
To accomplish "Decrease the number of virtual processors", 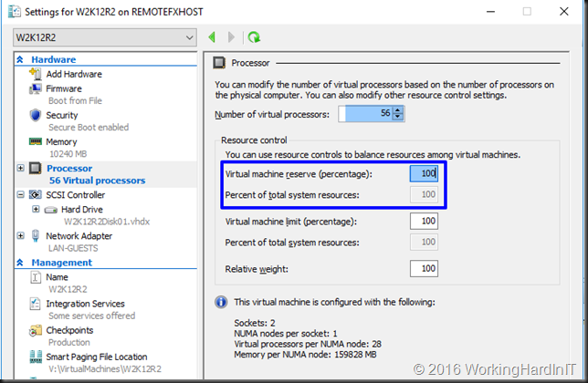I will pos(398,117).
